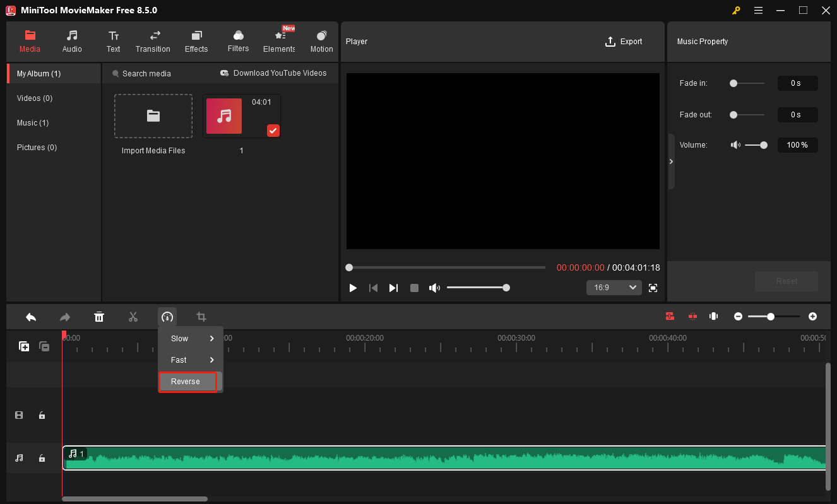Open Download YouTube Videos
The height and width of the screenshot is (504, 837).
(x=273, y=73)
